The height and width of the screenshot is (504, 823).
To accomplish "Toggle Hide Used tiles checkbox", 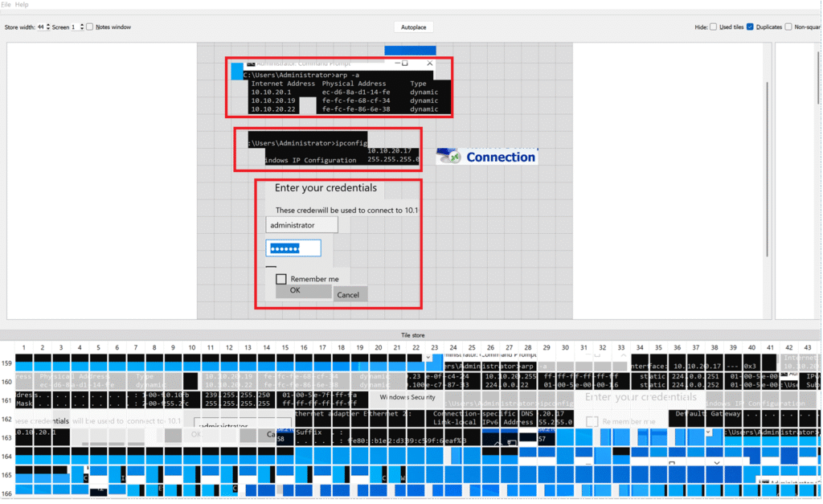I will [x=714, y=27].
